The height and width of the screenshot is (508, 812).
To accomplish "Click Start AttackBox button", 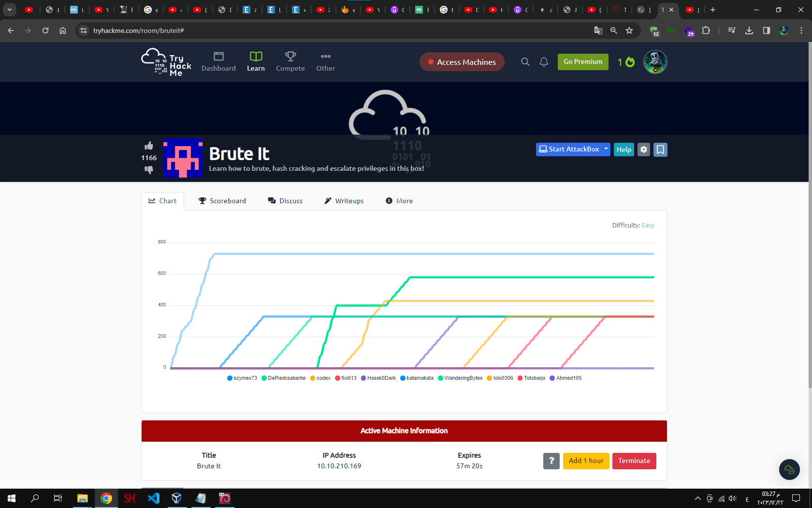I will coord(569,149).
